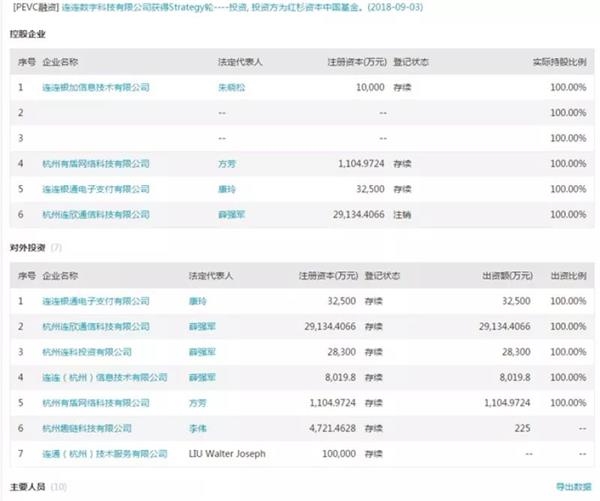Open the legal representative of 控股企业 row 5
The height and width of the screenshot is (501, 600).
(x=227, y=189)
